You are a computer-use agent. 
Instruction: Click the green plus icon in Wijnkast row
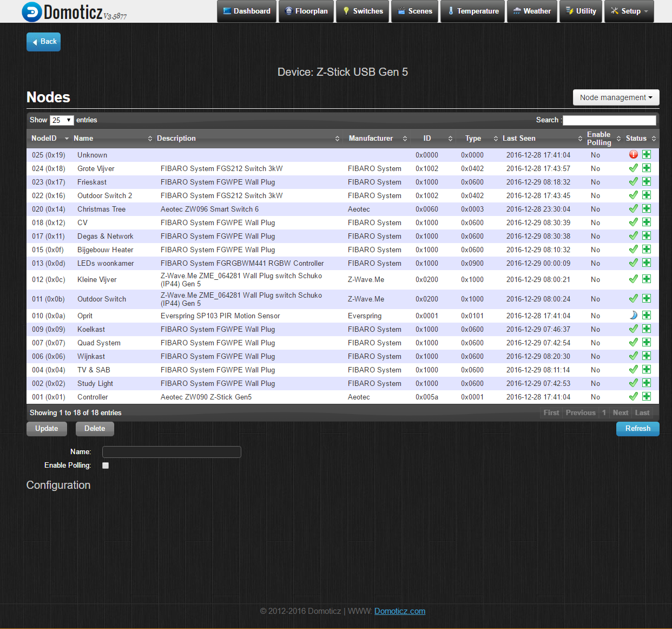[x=647, y=356]
